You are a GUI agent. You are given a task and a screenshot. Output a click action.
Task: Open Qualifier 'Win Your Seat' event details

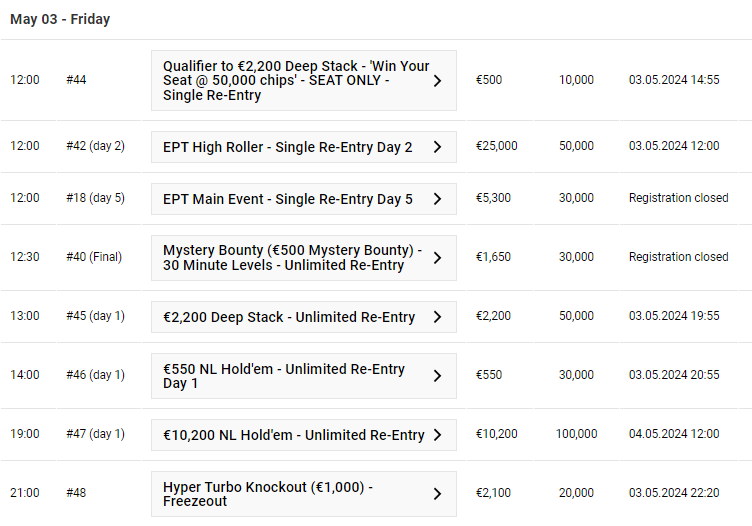pos(304,81)
